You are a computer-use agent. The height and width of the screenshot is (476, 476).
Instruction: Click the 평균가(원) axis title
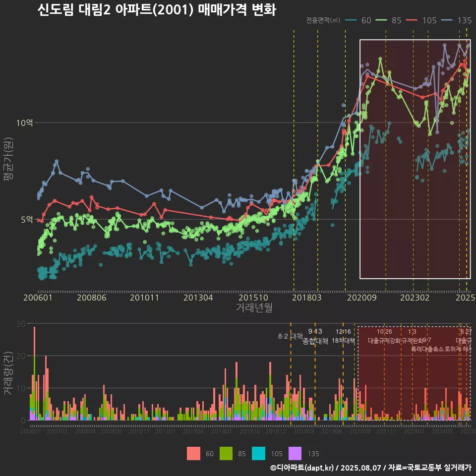(x=8, y=159)
